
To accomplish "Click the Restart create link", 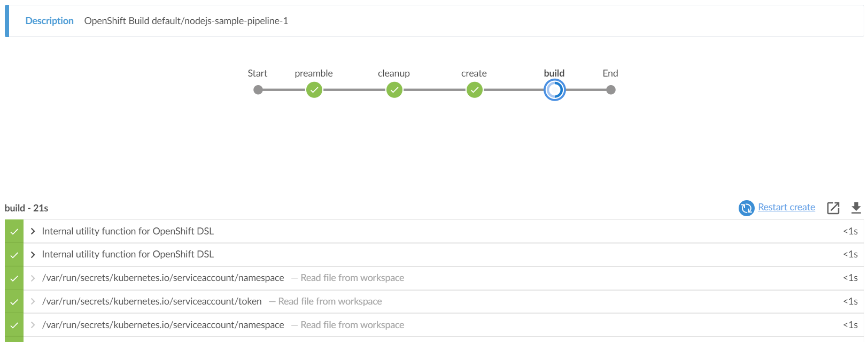I will tap(786, 207).
